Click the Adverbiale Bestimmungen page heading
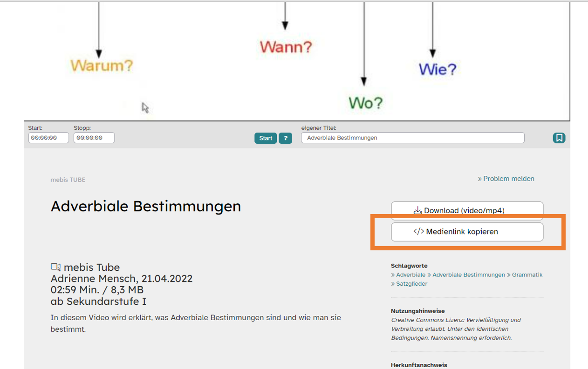 tap(146, 206)
